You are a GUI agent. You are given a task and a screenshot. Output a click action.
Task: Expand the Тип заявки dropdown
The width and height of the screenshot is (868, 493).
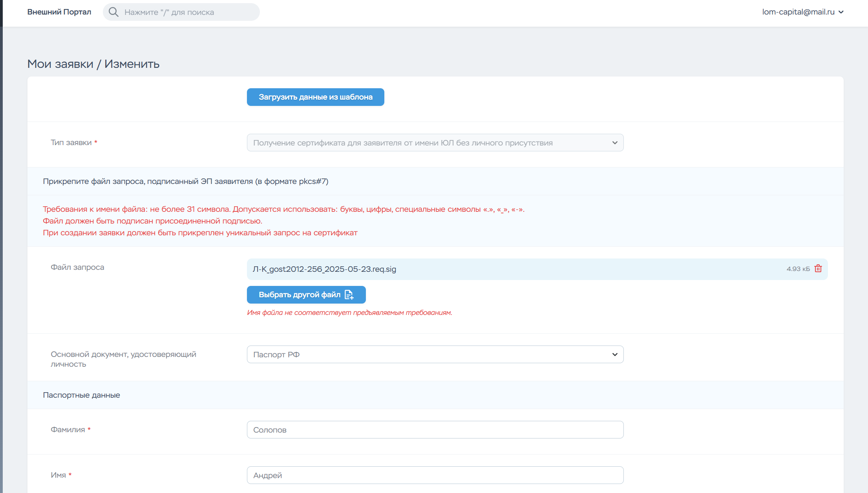click(x=435, y=143)
